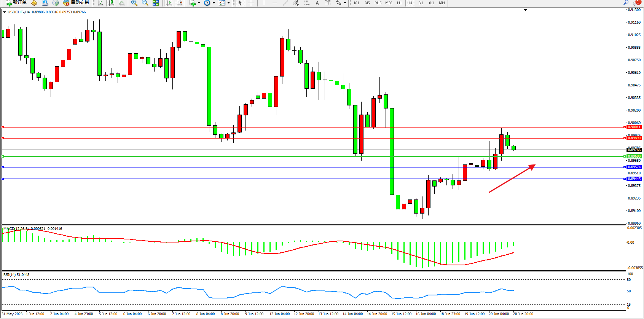Open the periods clock dropdown arrow
The height and width of the screenshot is (319, 644).
214,3
